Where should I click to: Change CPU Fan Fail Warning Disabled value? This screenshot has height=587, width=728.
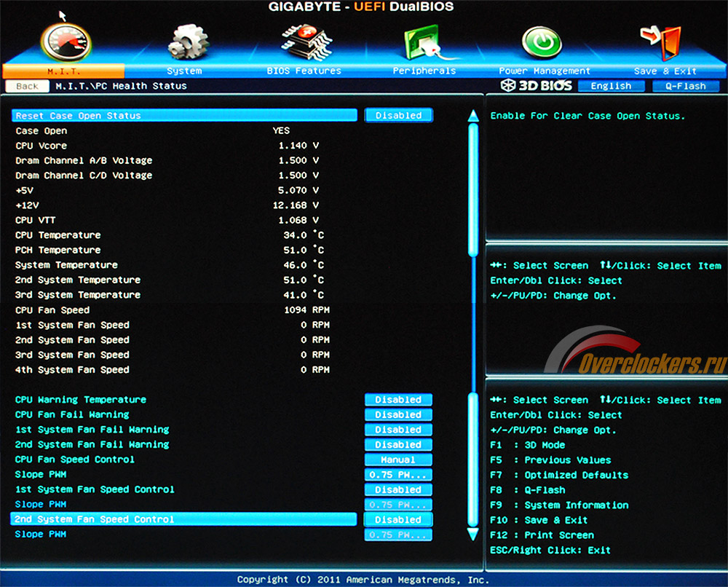coord(398,414)
